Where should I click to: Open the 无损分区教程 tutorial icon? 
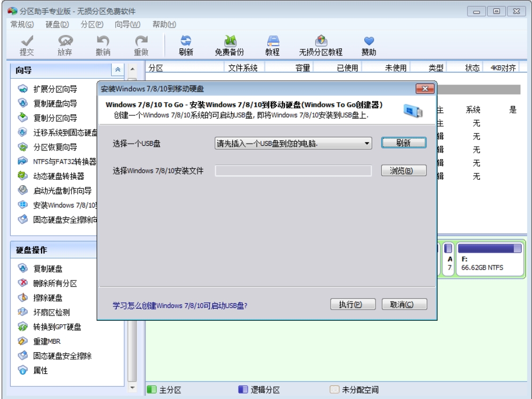pos(321,41)
